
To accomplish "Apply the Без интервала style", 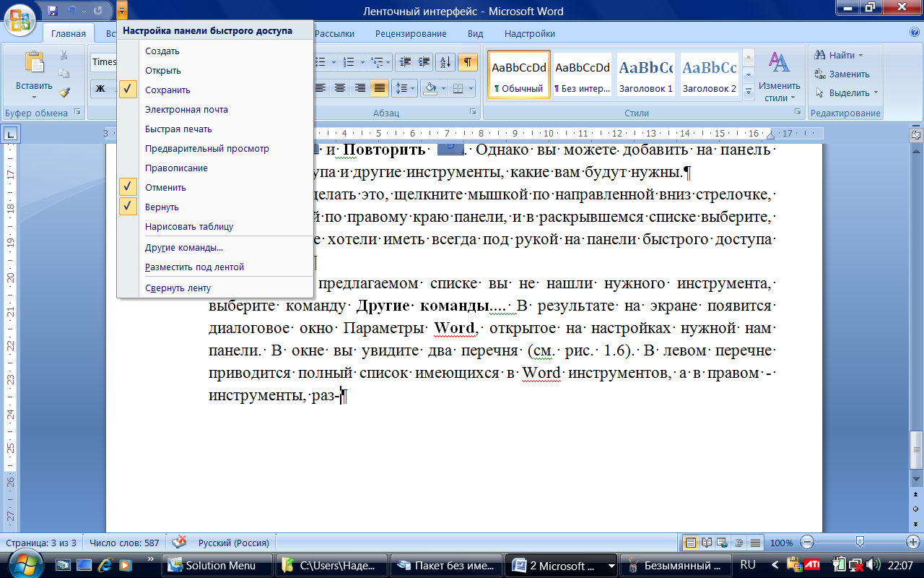I will 582,74.
